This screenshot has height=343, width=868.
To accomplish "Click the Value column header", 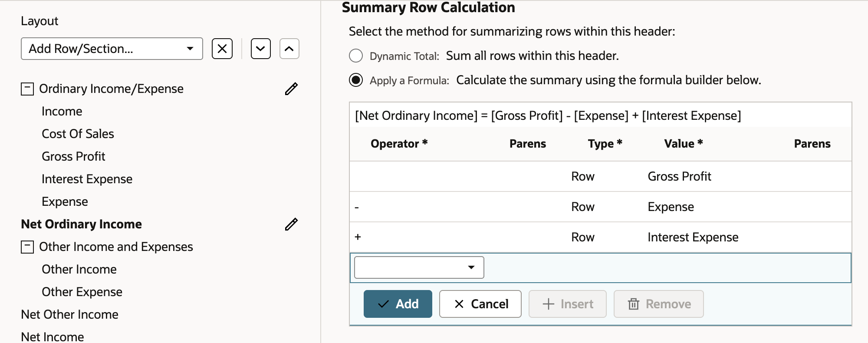I will pos(684,144).
